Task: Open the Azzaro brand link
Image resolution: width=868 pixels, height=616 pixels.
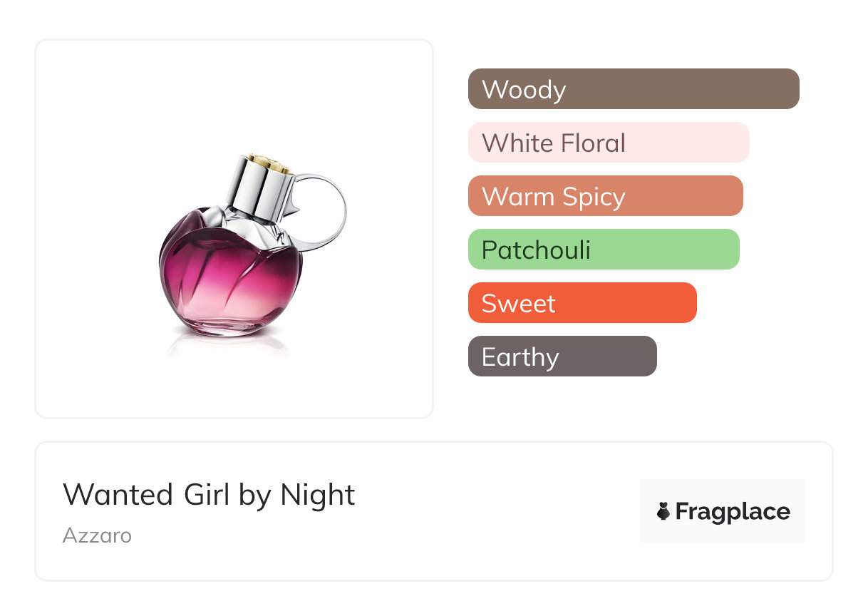Action: coord(97,535)
